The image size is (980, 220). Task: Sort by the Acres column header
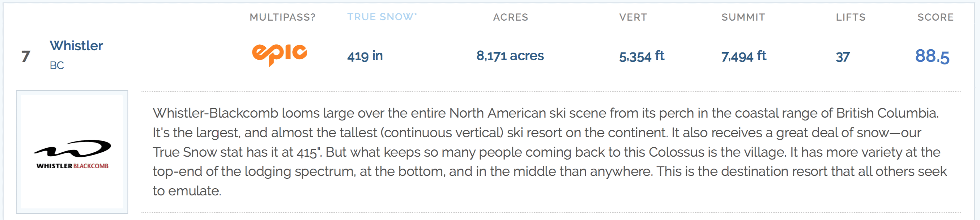tap(511, 17)
